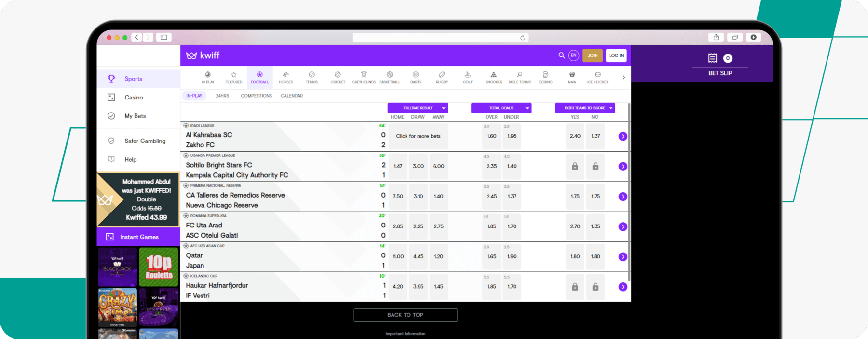Click the JOIN button

[593, 56]
